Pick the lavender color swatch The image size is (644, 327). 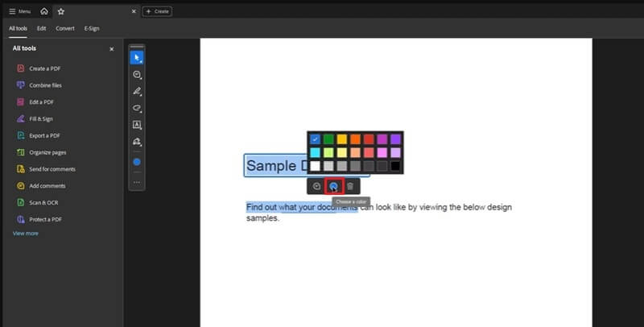(395, 153)
